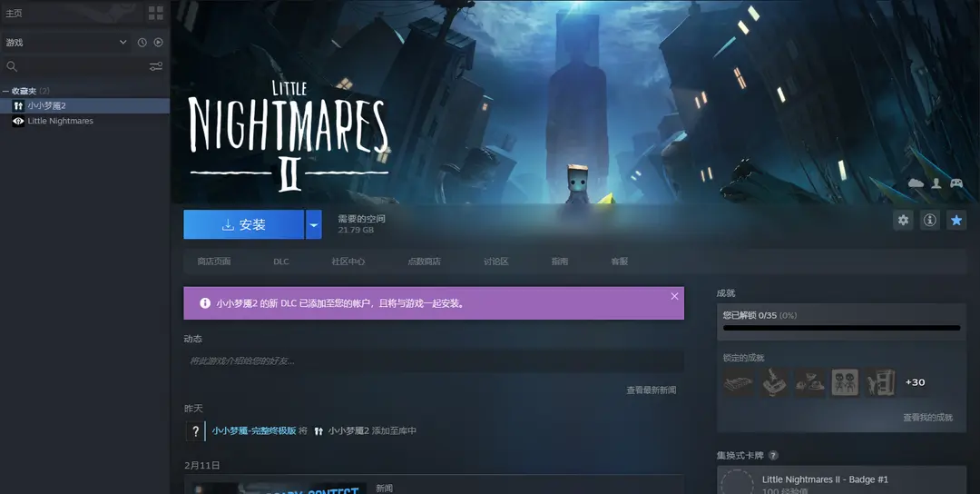
Task: Click the two figures locked achievement icon
Action: [x=845, y=382]
